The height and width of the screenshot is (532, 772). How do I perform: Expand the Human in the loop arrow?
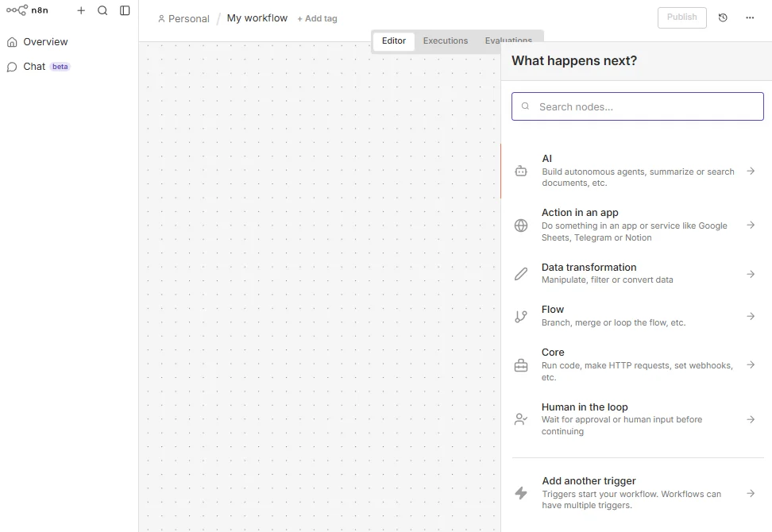tap(751, 419)
